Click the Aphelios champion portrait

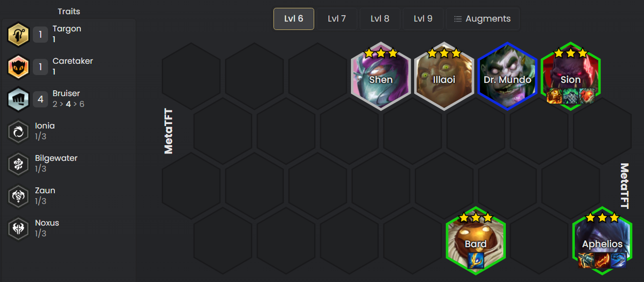pyautogui.click(x=602, y=240)
